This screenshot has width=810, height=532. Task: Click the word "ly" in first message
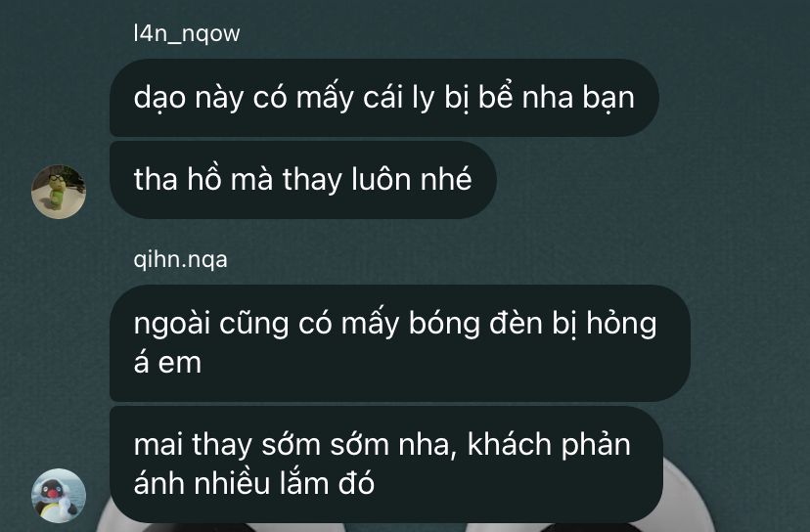pos(423,99)
